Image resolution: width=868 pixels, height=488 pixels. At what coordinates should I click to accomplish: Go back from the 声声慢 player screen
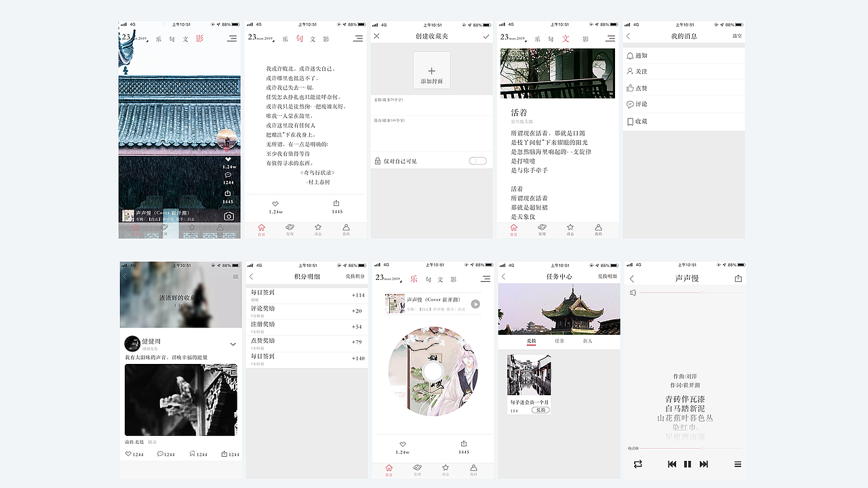631,279
